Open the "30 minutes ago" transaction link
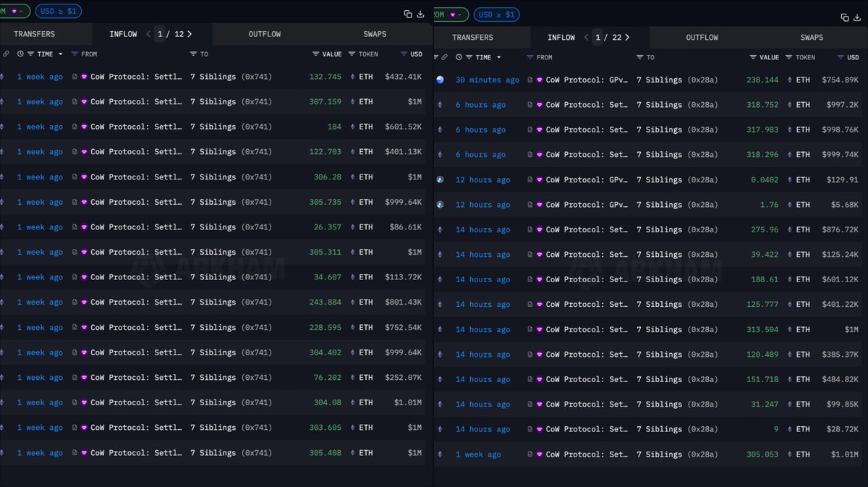Image resolution: width=868 pixels, height=487 pixels. point(487,80)
